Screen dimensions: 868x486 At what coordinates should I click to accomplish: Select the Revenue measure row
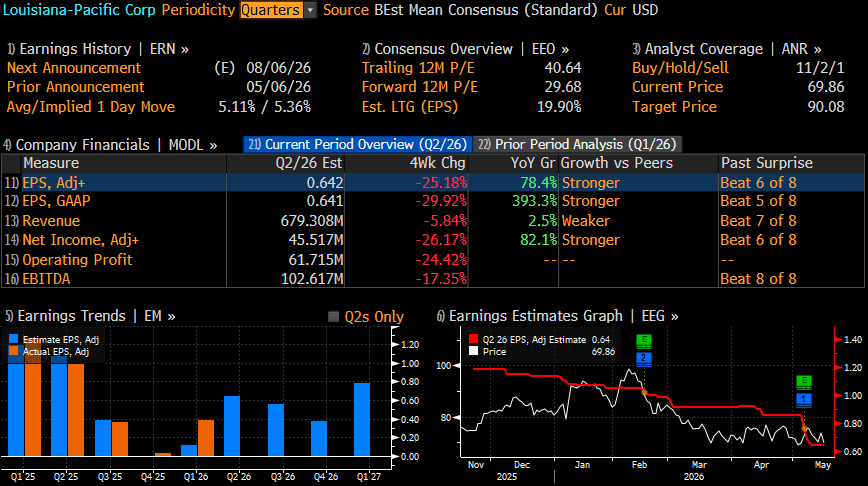pyautogui.click(x=433, y=221)
